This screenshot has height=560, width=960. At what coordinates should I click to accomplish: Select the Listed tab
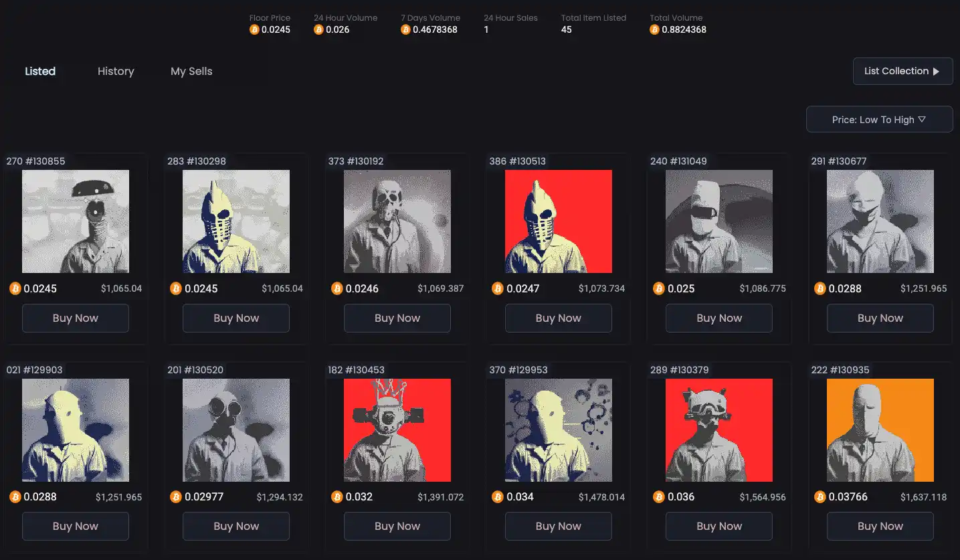click(40, 71)
